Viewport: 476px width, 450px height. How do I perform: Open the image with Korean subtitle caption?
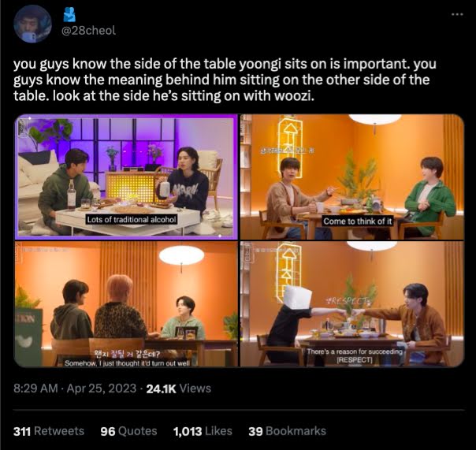[126, 304]
